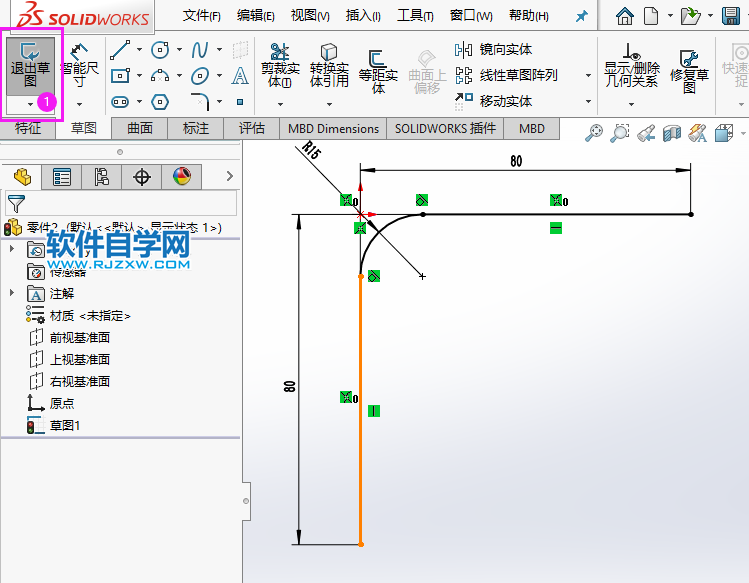Click the Zoom to Area icon
Image resolution: width=749 pixels, height=583 pixels.
[620, 133]
